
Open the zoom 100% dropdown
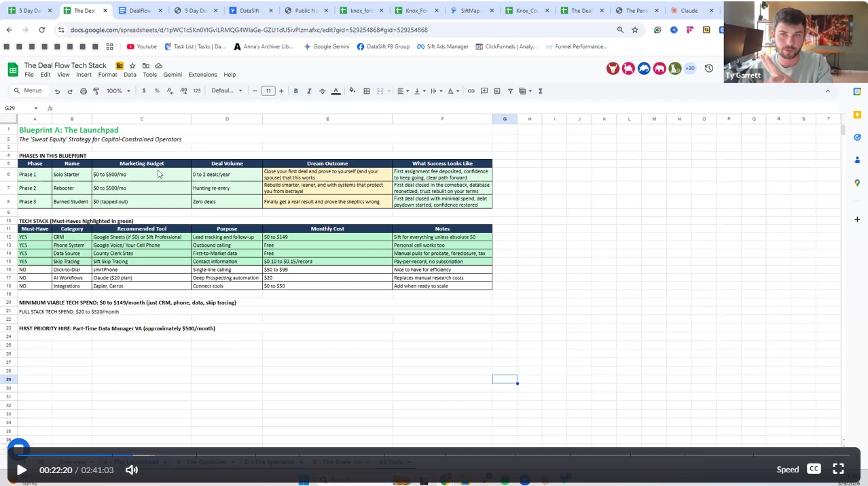point(118,91)
